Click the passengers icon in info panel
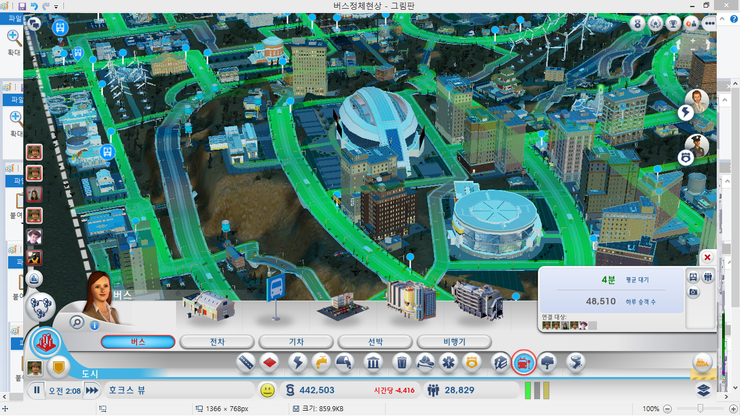The height and width of the screenshot is (416, 740). [707, 277]
